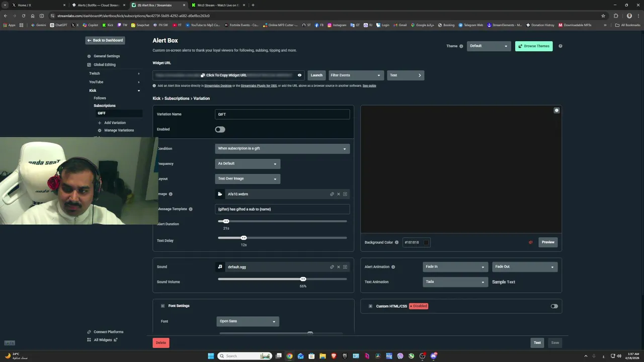This screenshot has height=362, width=644.
Task: Click the info icon beside Background Color
Action: (x=396, y=242)
